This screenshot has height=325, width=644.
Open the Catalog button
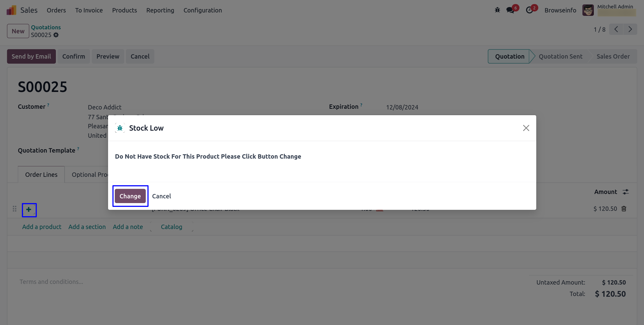click(172, 227)
